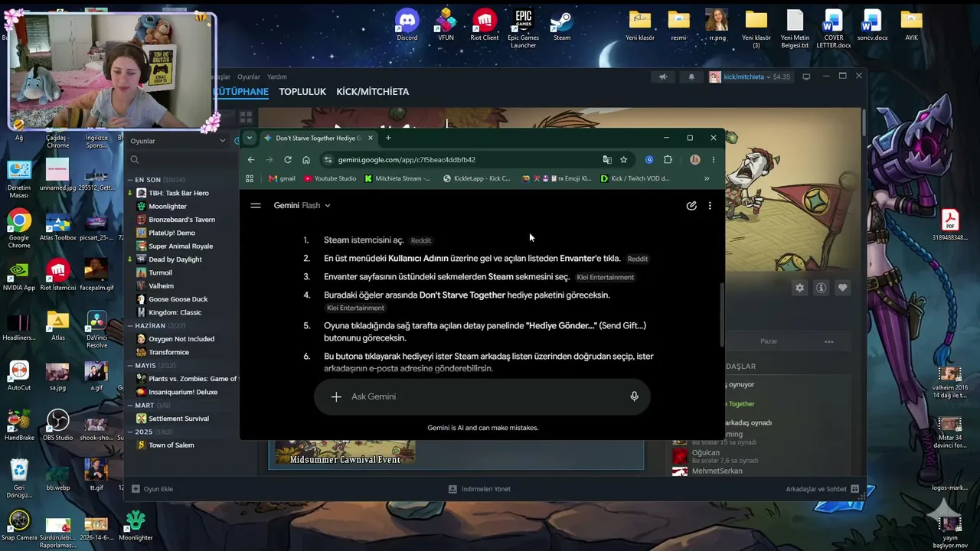Open Steam notifications bell
980x551 pixels.
[691, 77]
